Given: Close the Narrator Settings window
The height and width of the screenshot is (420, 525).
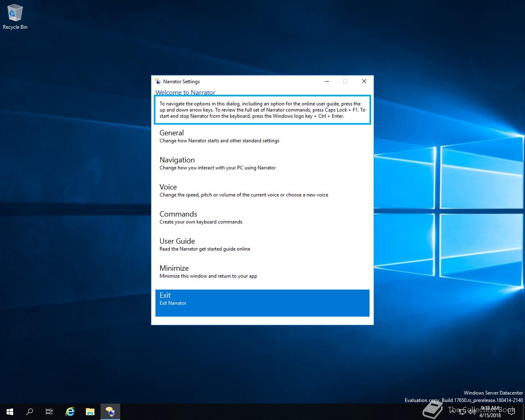Looking at the screenshot, I should click(x=364, y=81).
